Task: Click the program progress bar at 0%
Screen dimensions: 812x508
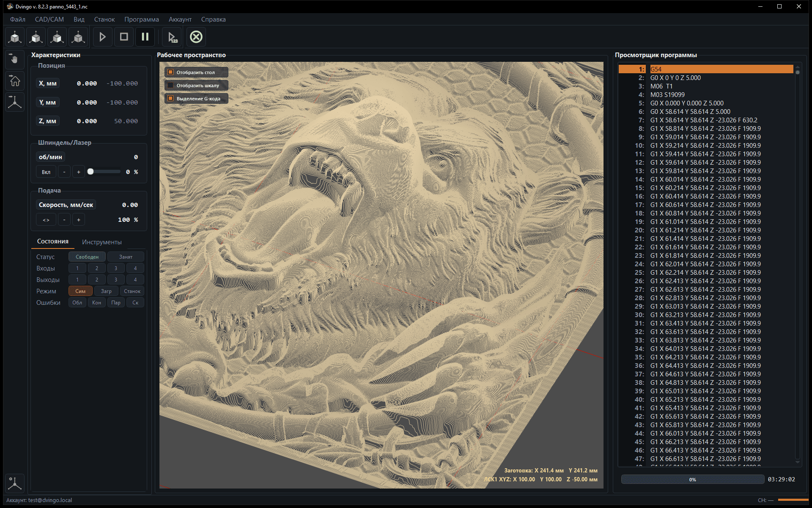Action: click(x=692, y=479)
